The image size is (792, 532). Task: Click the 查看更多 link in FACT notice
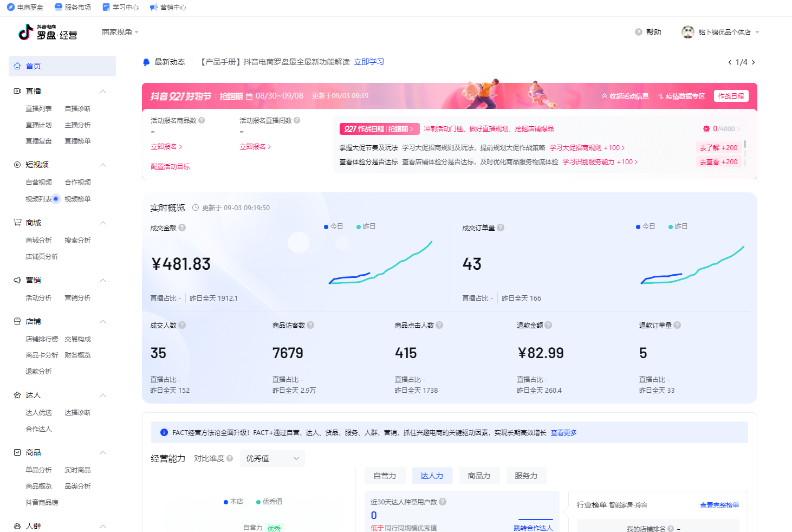tap(563, 432)
